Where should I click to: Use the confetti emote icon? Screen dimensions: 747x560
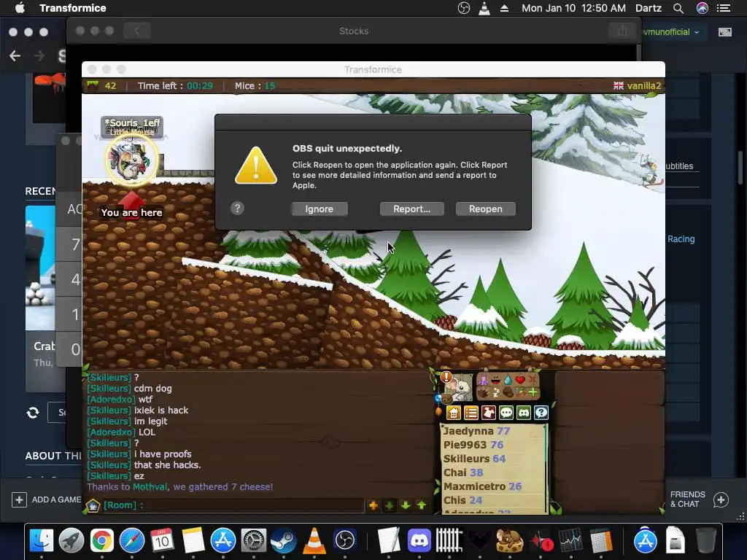520,393
